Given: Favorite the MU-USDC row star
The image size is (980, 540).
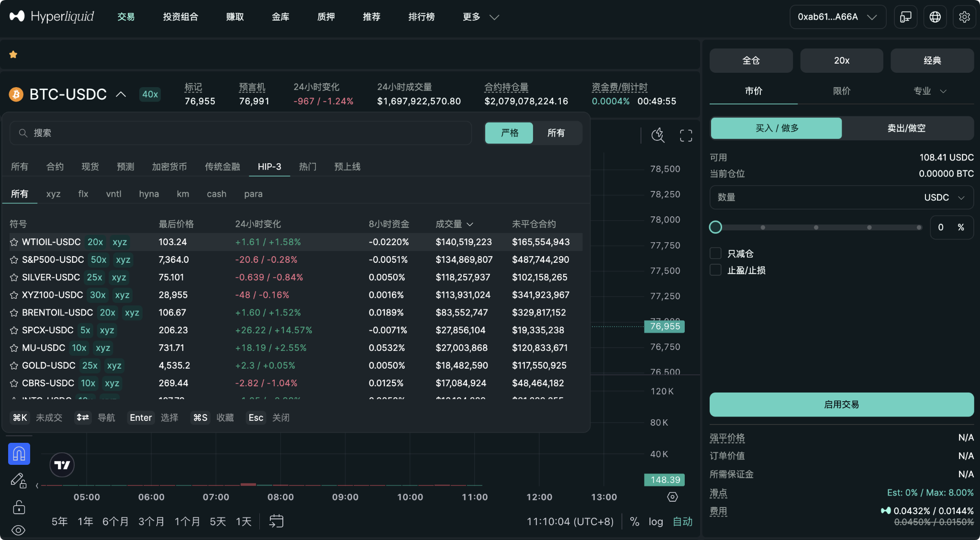Looking at the screenshot, I should [x=14, y=348].
